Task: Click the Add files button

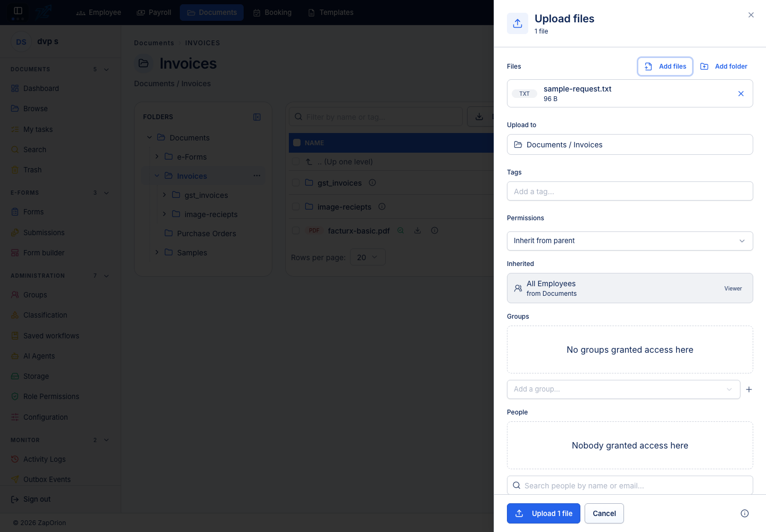Action: 665,66
